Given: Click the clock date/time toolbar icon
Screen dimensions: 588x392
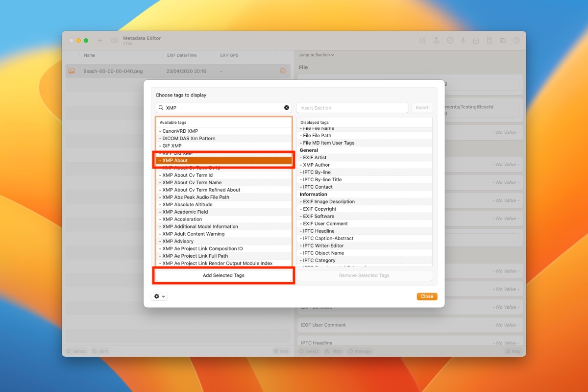Looking at the screenshot, I should tap(450, 41).
